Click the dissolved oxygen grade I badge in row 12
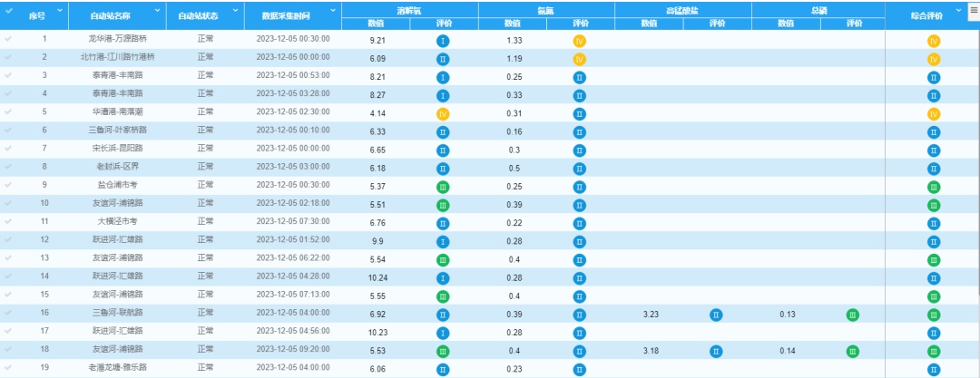980x378 pixels. coord(443,241)
